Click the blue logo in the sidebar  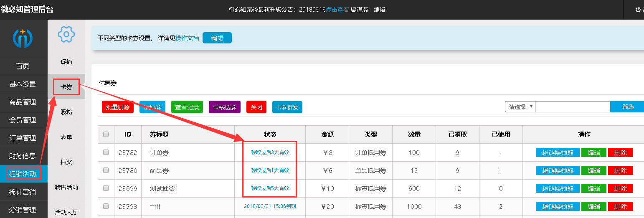coord(23,38)
